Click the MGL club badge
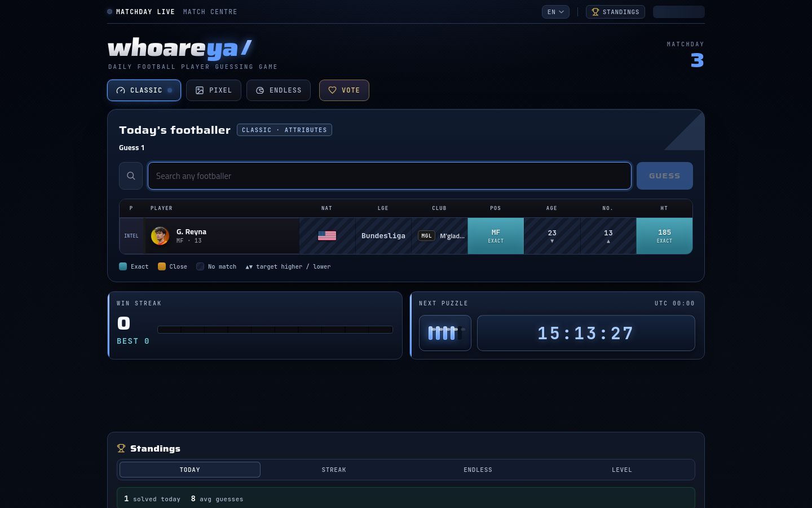Image resolution: width=812 pixels, height=508 pixels. click(x=426, y=236)
